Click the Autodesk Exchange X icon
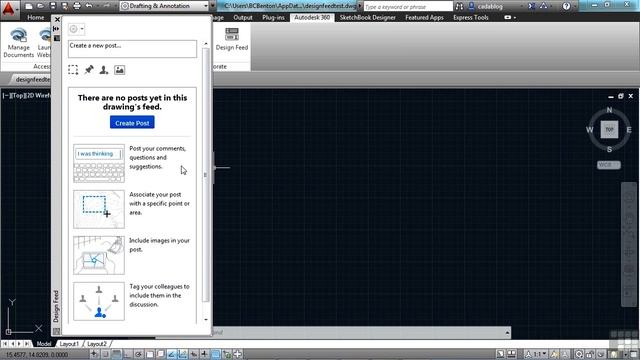Image resolution: width=640 pixels, height=360 pixels. (531, 6)
